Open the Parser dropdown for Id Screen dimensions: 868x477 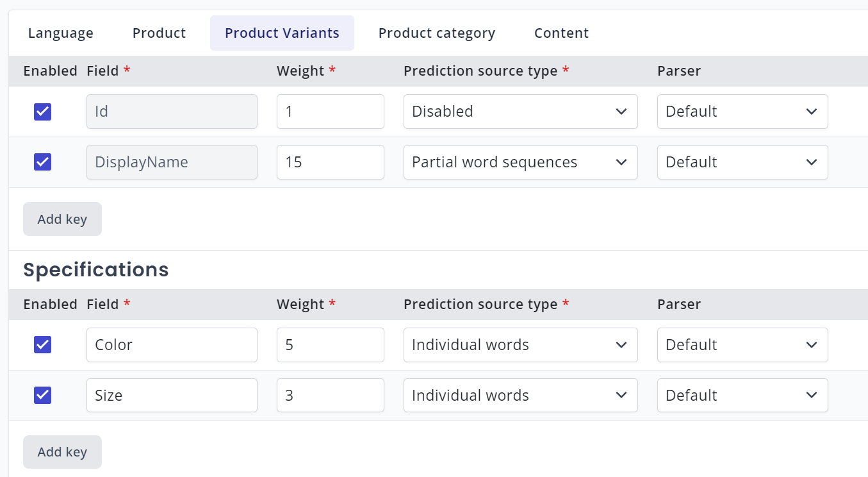click(742, 111)
